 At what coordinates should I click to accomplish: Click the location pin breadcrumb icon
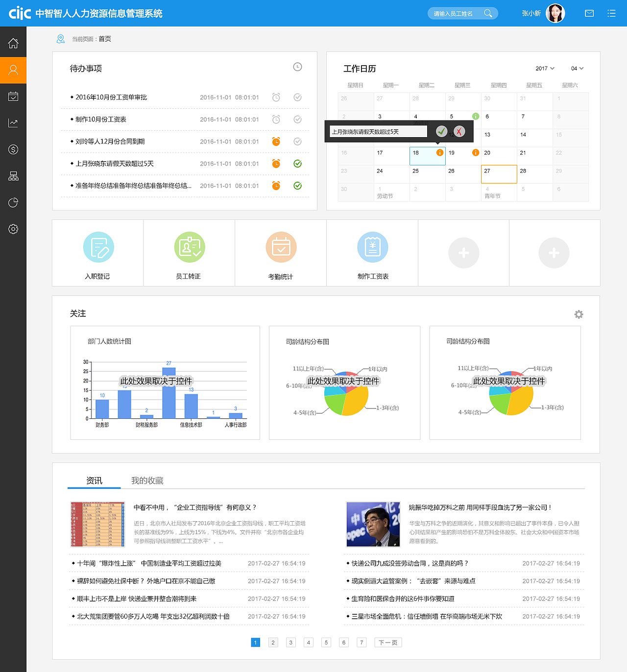pyautogui.click(x=61, y=39)
